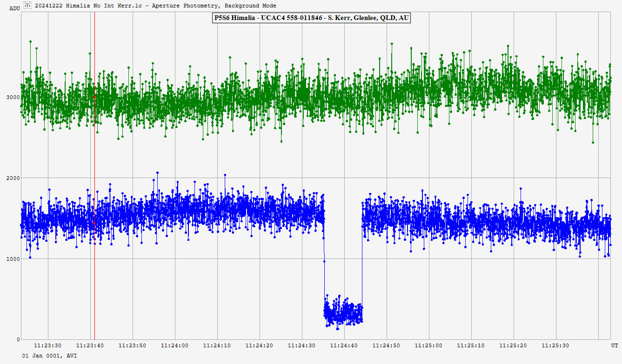Select the red selected point on the green curve
622x364 pixels.
(94, 98)
